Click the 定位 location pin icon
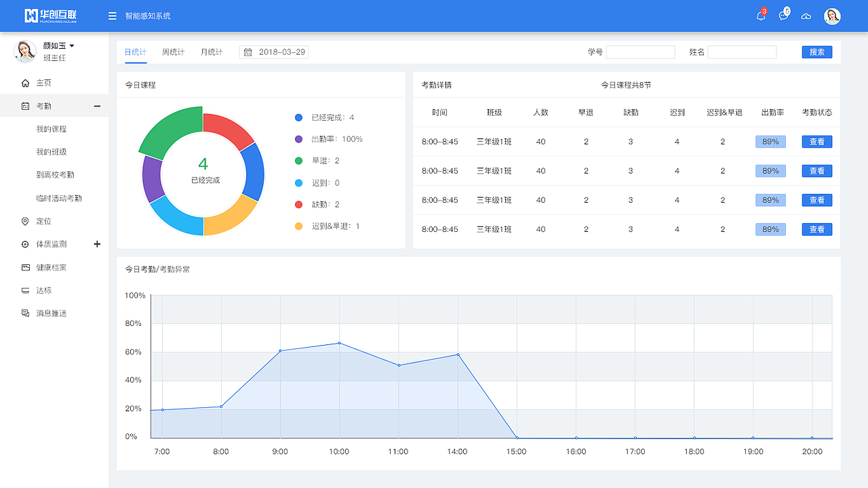The height and width of the screenshot is (488, 868). [x=26, y=221]
